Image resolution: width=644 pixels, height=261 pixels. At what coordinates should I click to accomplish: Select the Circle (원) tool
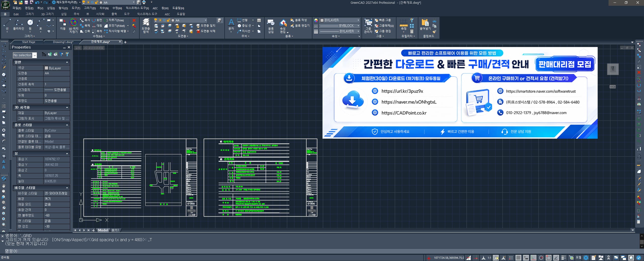pyautogui.click(x=30, y=25)
